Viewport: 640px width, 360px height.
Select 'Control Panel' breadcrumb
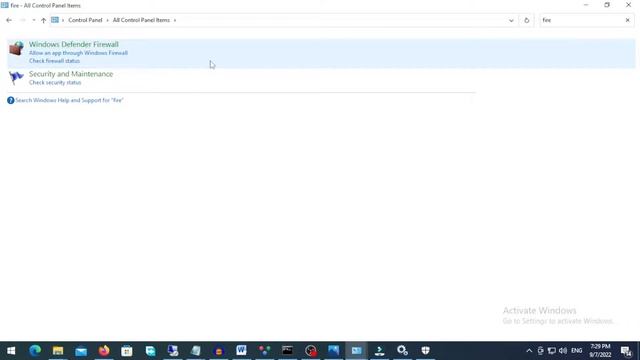85,20
